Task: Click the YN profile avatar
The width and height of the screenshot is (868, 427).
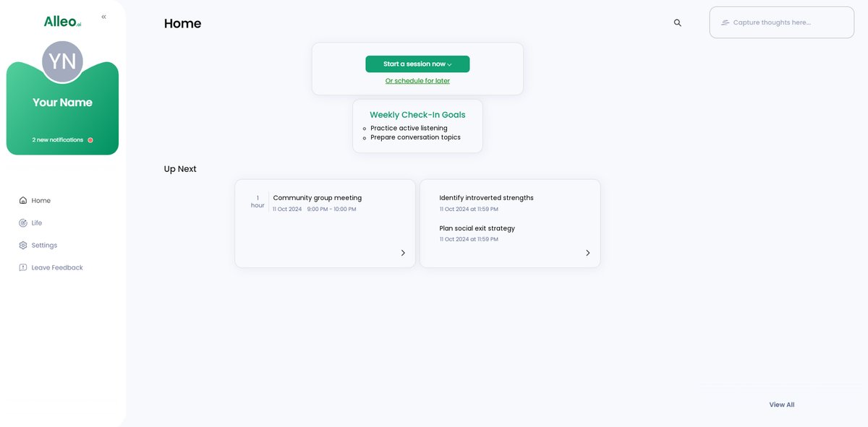Action: coord(62,61)
